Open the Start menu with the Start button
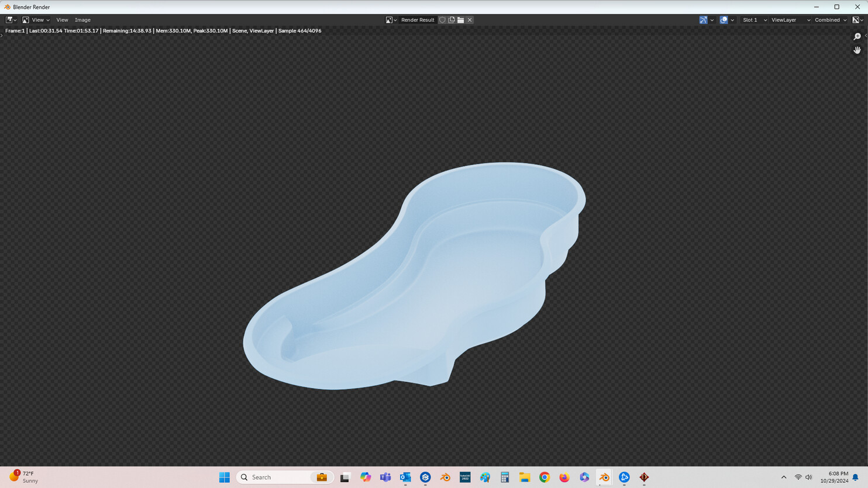This screenshot has width=868, height=488. point(224,477)
